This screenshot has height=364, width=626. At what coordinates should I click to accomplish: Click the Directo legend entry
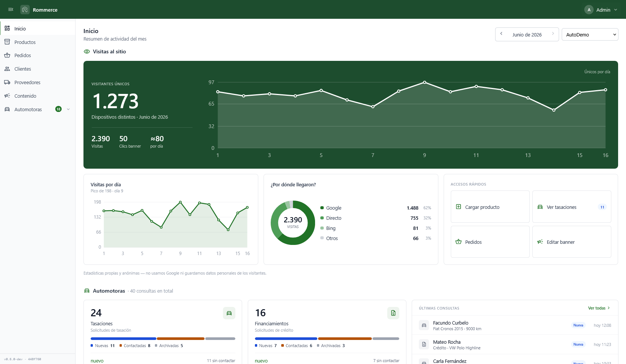376,218
